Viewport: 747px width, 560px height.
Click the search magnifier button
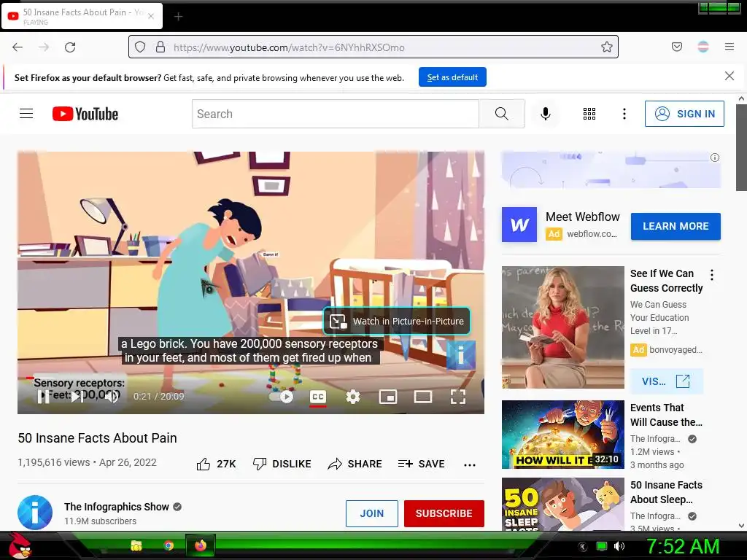point(502,114)
